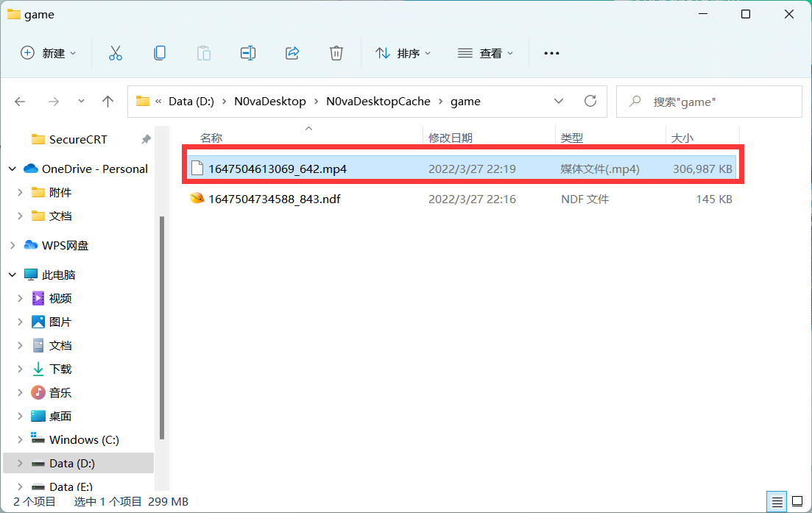812x513 pixels.
Task: Open the three-dots more options menu
Action: tap(551, 53)
